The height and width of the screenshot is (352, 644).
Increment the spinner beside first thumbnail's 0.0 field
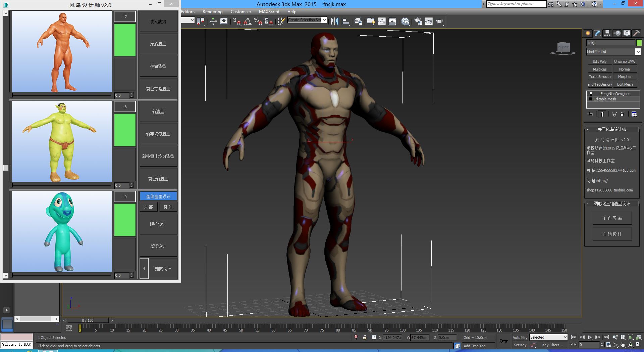pos(131,94)
